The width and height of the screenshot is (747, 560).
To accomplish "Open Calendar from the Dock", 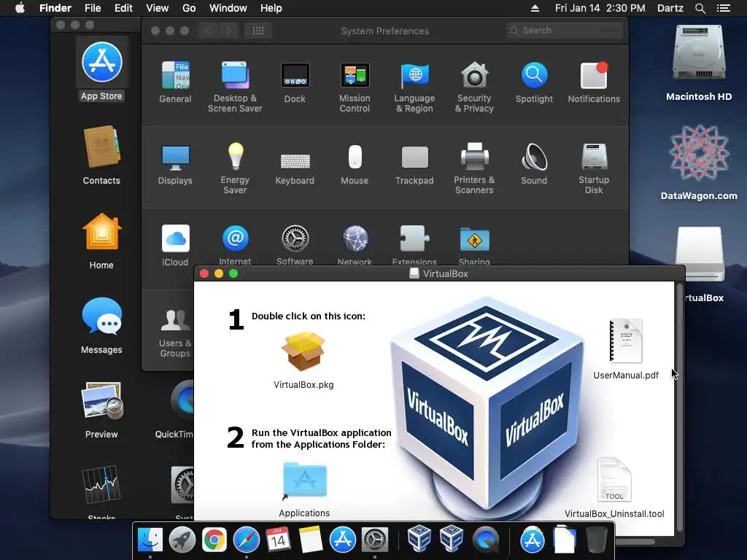I will 278,540.
